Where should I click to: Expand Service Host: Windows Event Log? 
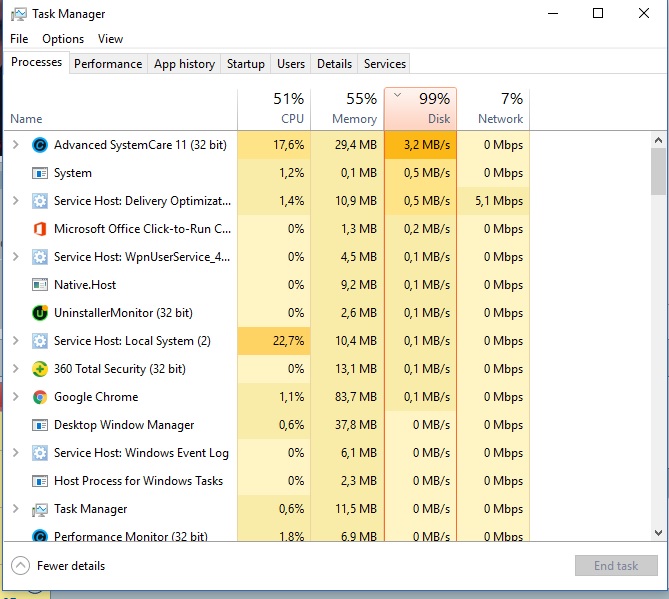click(16, 453)
